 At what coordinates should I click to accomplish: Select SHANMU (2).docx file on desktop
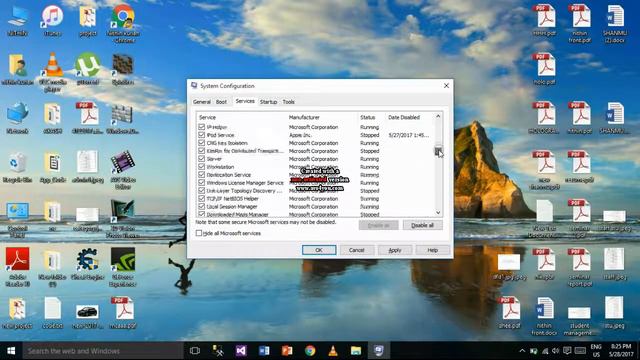tap(615, 24)
